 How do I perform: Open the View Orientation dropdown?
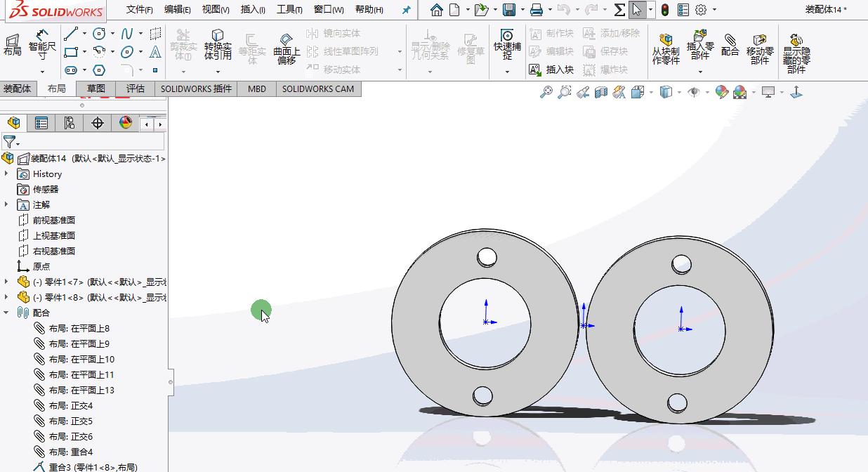pos(652,92)
